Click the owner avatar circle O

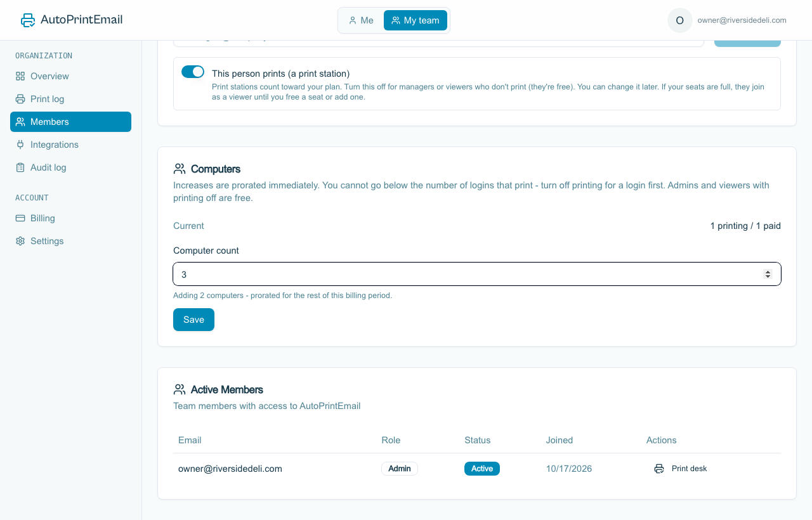pos(680,20)
